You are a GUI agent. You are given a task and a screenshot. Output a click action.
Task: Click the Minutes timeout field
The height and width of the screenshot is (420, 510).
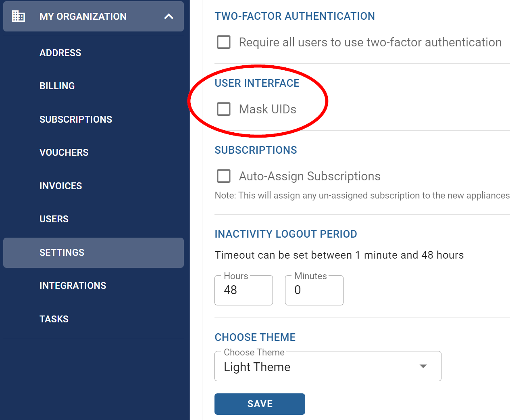click(314, 290)
